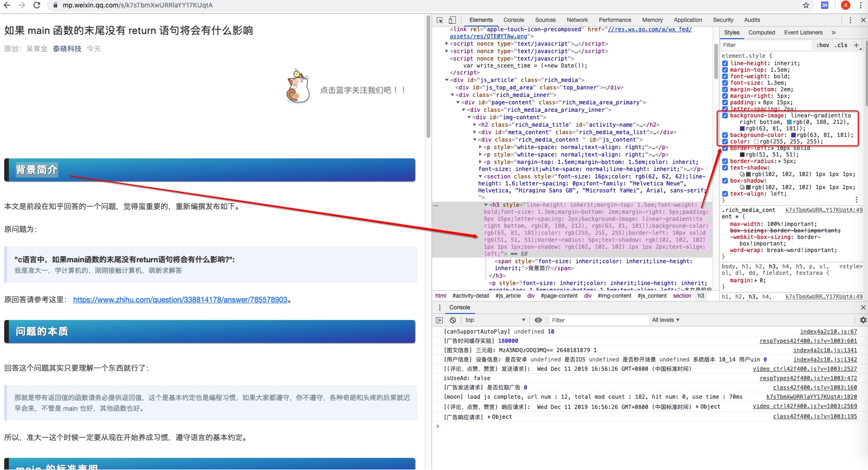Click the ellipsis next to selected h3 node
868x470 pixels.
435,205
